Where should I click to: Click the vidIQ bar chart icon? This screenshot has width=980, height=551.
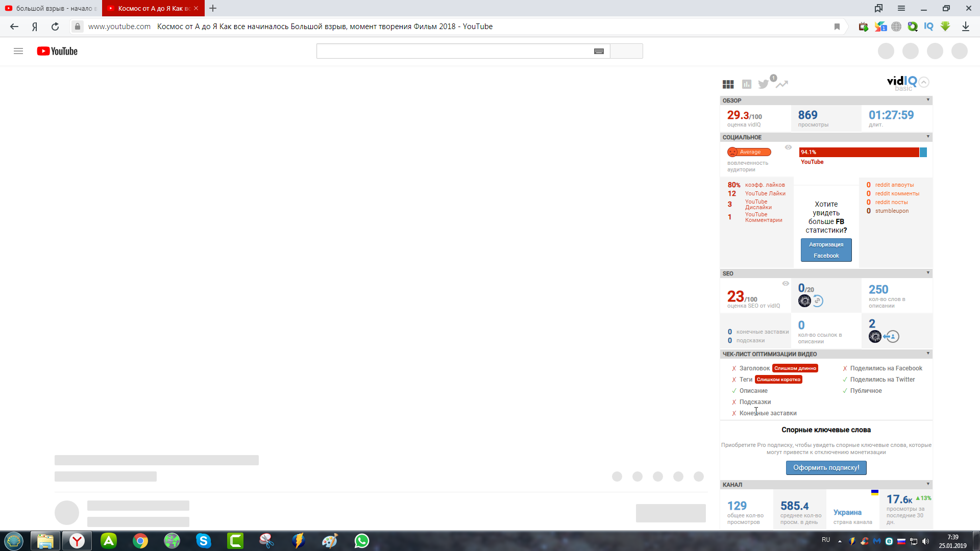(746, 84)
